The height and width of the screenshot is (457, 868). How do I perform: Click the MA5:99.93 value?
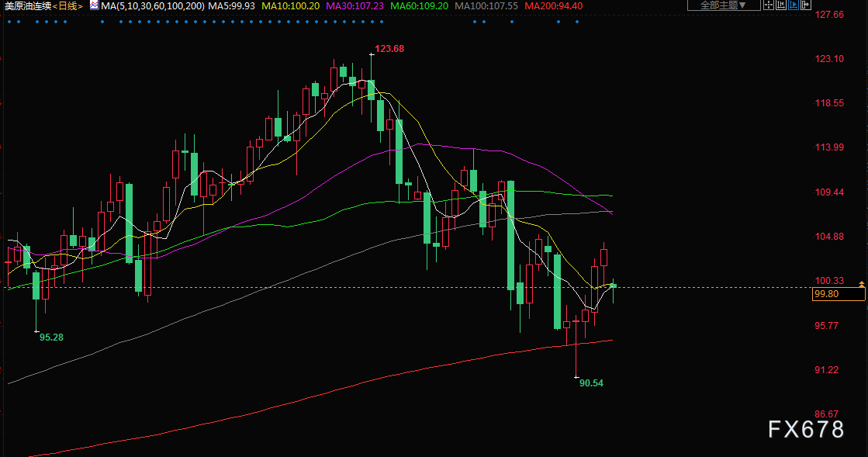point(231,6)
